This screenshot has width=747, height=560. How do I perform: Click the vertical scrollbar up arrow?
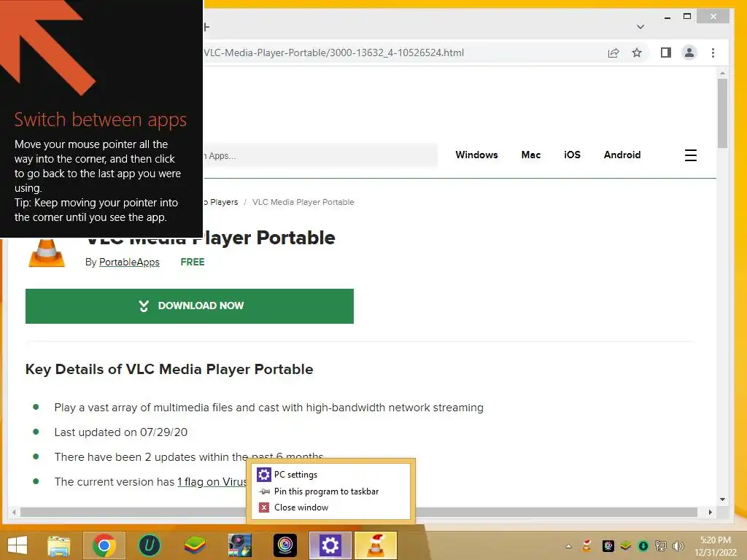pos(722,73)
